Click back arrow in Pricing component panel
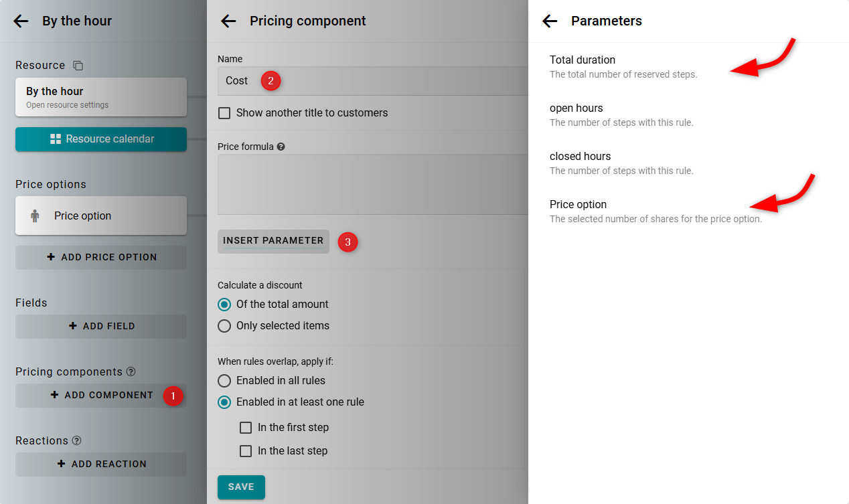849x504 pixels. (228, 21)
